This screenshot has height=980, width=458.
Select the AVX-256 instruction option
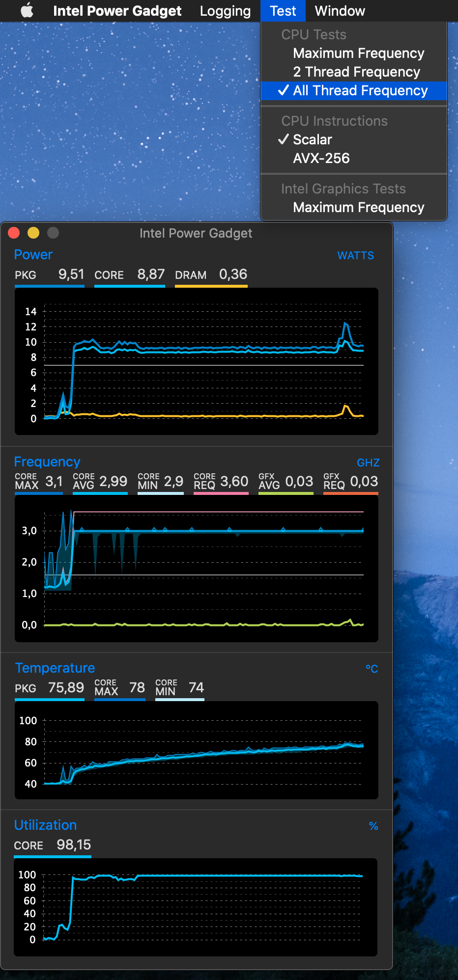point(354,158)
